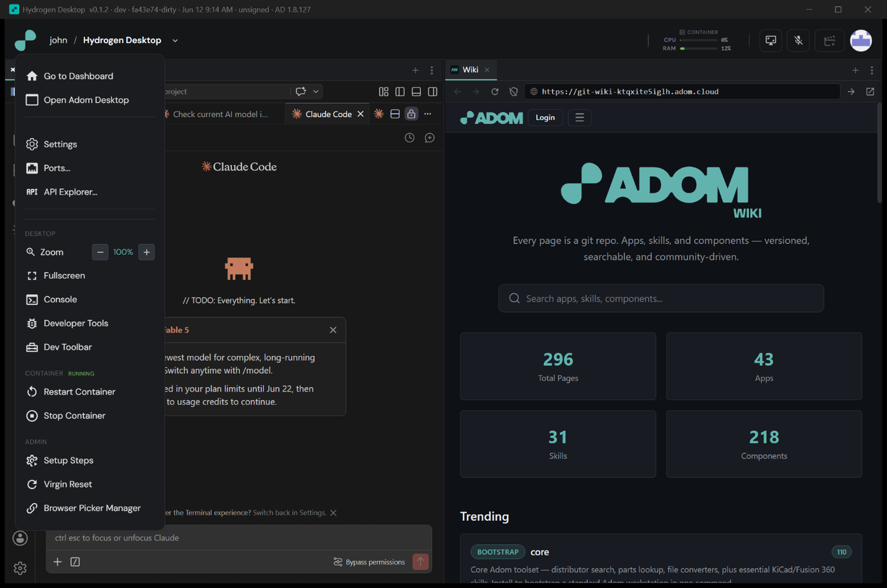Open the Adom Wiki hamburger menu
The image size is (887, 588).
[580, 118]
